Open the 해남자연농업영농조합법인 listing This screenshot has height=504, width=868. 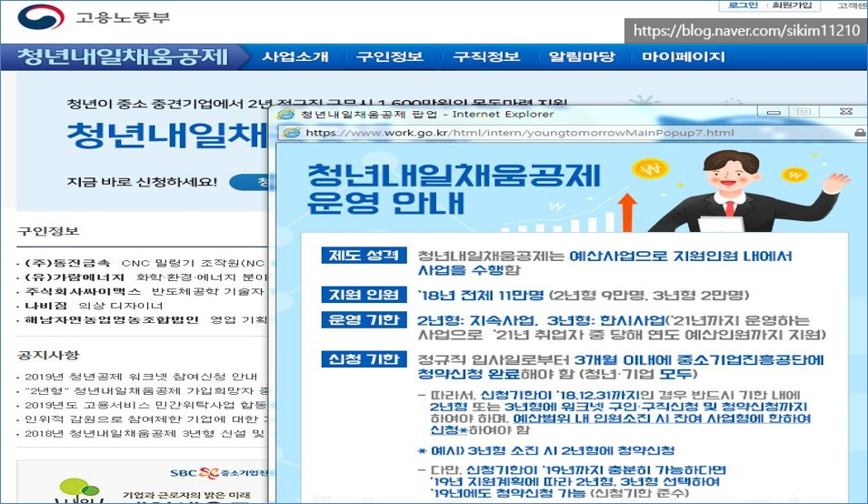pos(146,319)
